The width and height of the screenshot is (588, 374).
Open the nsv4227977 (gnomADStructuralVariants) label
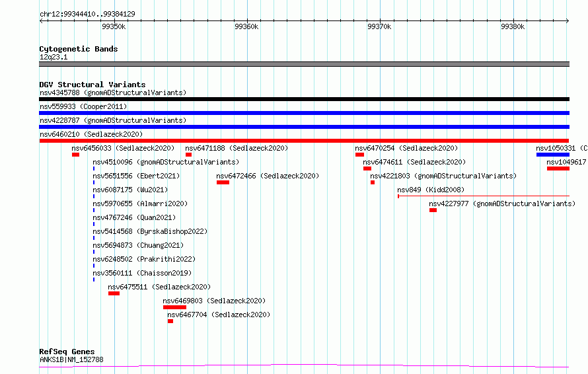coord(502,204)
